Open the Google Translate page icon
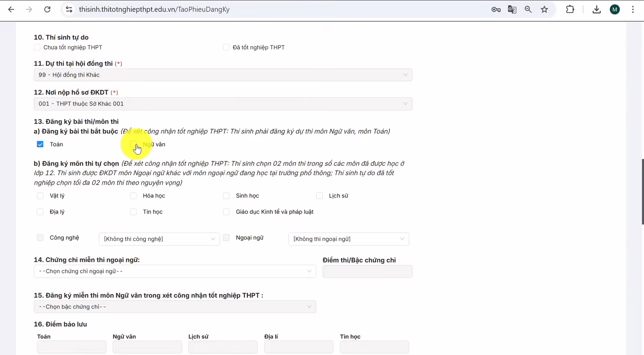This screenshot has height=355, width=644. click(x=512, y=9)
